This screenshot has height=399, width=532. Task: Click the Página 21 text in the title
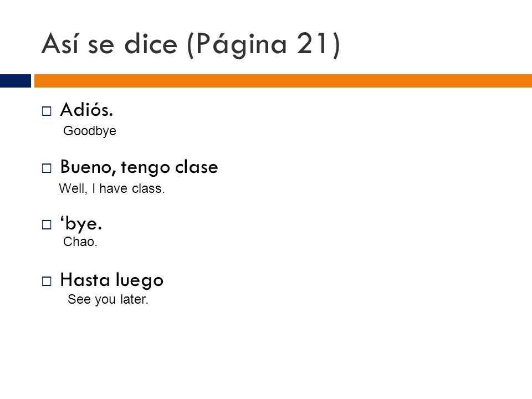[x=263, y=45]
